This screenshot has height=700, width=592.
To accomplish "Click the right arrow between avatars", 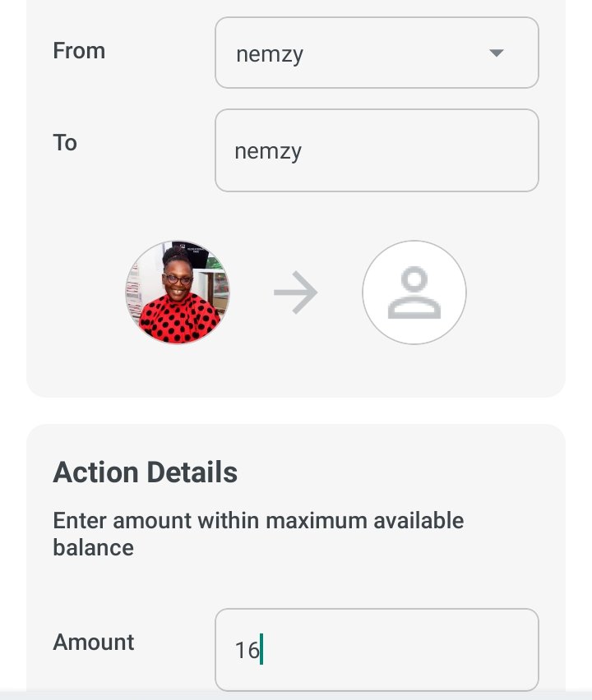I will (x=296, y=292).
